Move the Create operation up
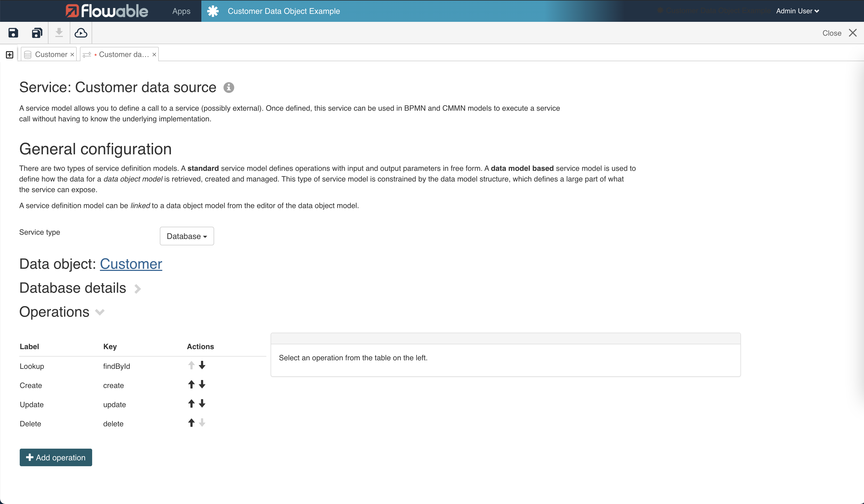 pyautogui.click(x=191, y=385)
